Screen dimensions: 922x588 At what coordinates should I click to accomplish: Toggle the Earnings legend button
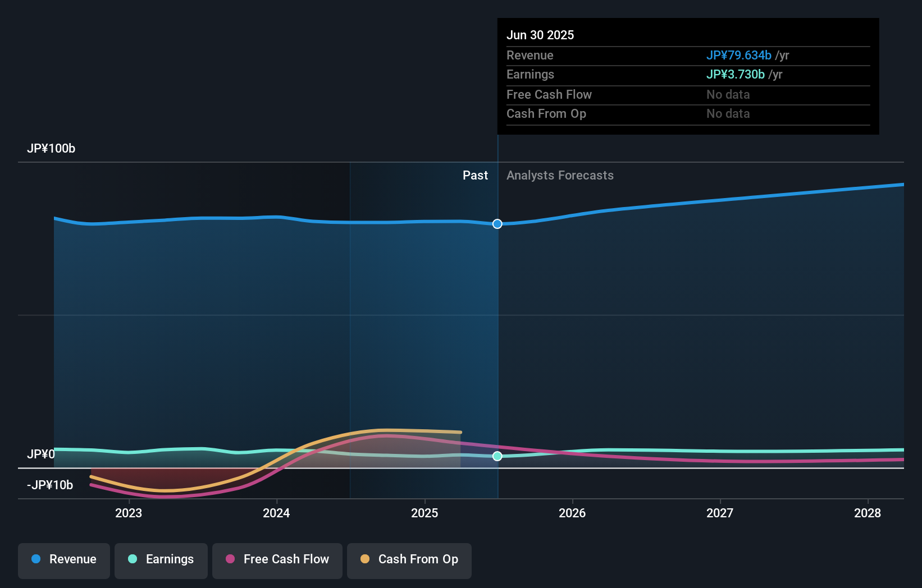pos(161,561)
